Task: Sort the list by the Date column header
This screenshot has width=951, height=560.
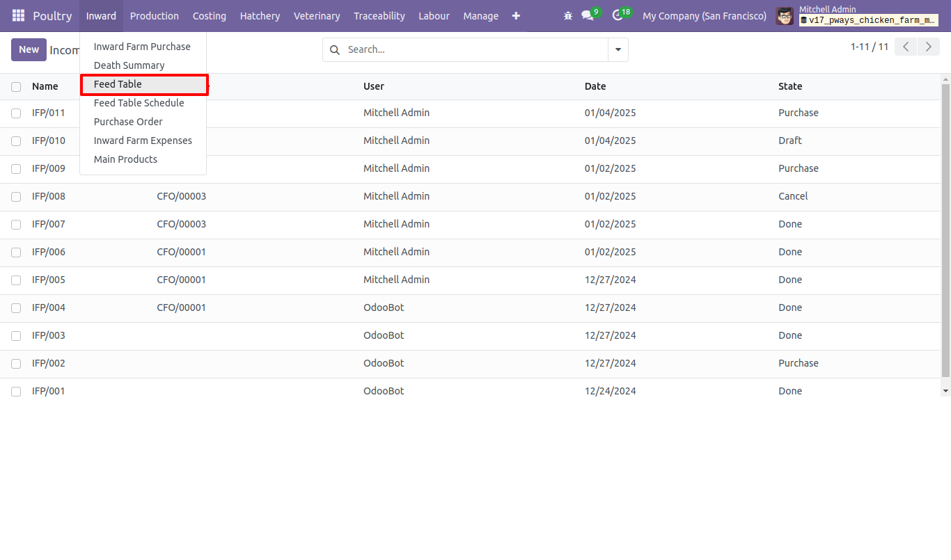Action: tap(595, 86)
